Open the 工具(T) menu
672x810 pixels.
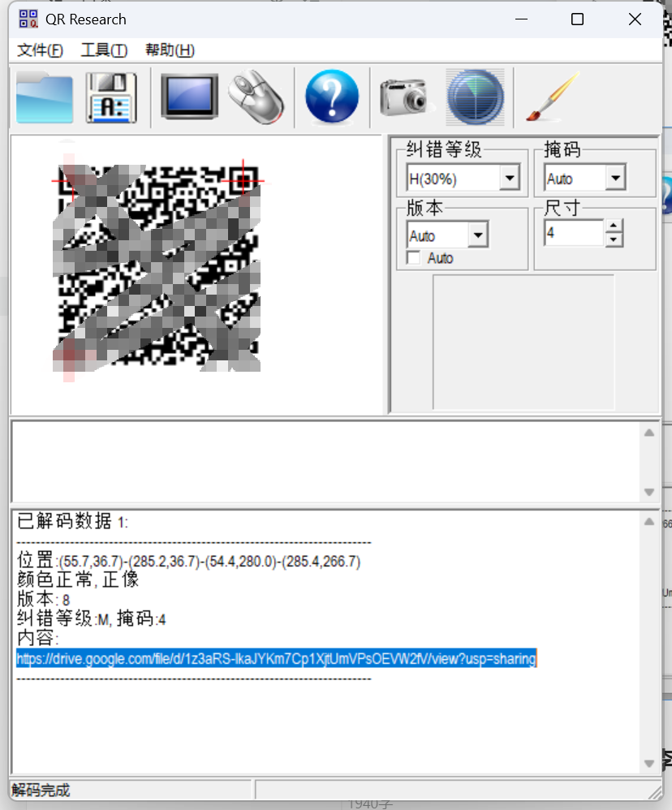click(104, 50)
